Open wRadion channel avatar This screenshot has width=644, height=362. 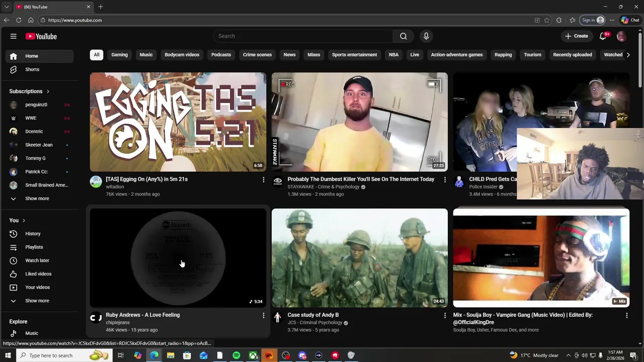point(96,182)
